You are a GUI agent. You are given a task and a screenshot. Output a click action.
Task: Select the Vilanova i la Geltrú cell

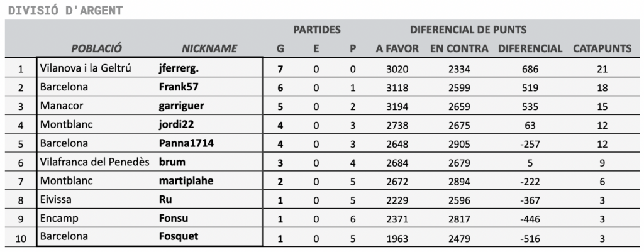(x=86, y=68)
